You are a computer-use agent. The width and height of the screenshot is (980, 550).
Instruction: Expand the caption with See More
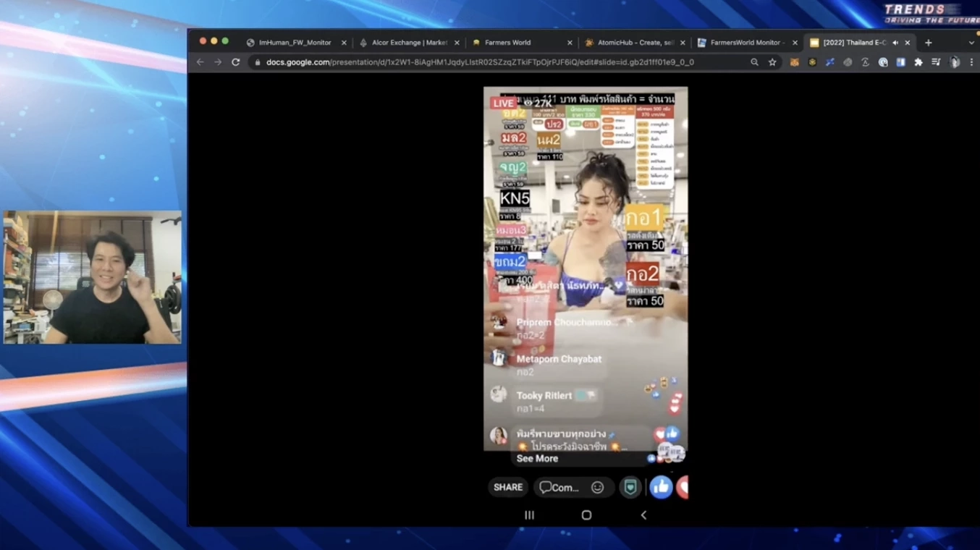tap(536, 458)
